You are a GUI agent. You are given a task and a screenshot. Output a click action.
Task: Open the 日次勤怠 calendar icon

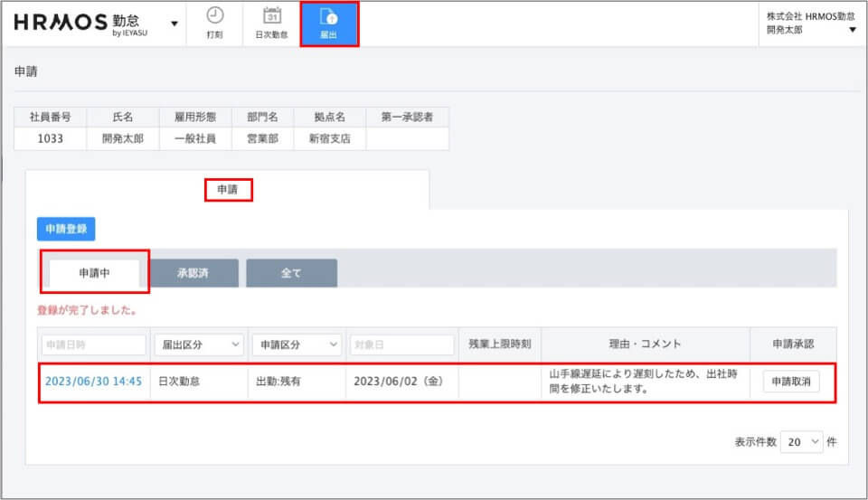click(x=271, y=16)
